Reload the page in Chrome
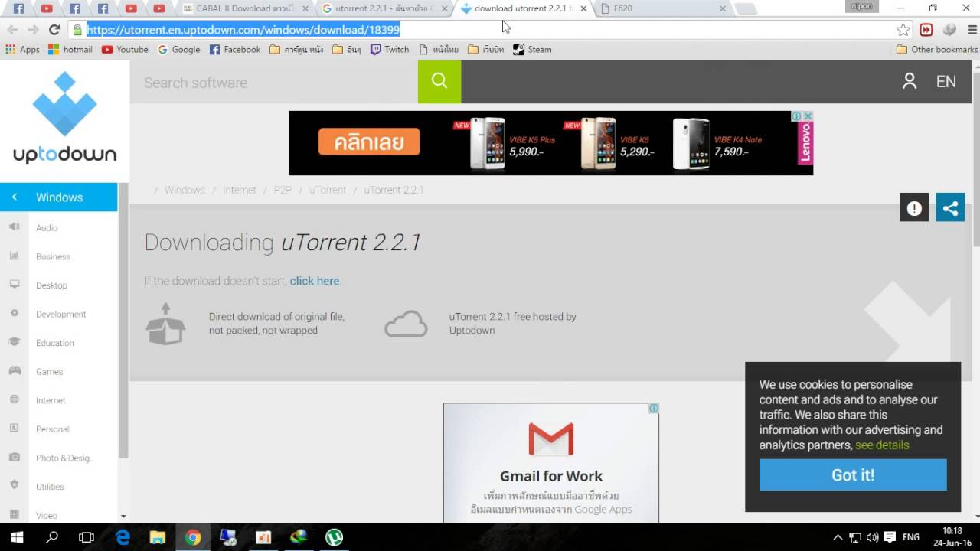This screenshot has height=551, width=980. point(54,30)
